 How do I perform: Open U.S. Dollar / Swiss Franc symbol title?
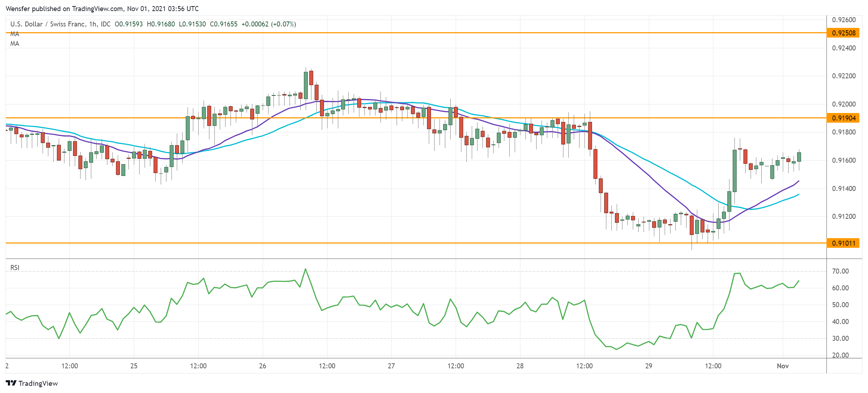point(48,24)
